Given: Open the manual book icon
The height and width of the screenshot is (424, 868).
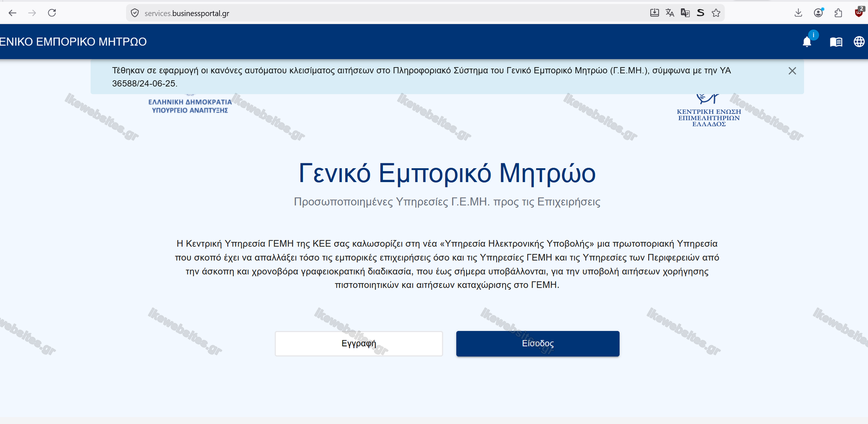Looking at the screenshot, I should 836,42.
